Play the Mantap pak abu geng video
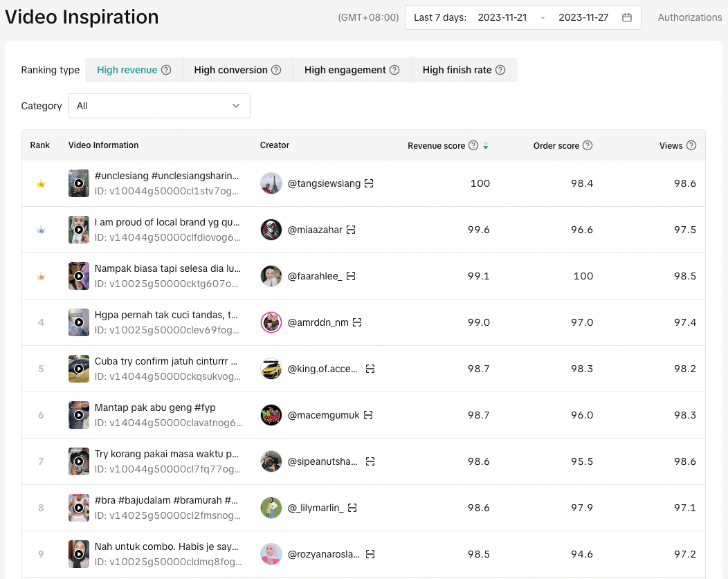 coord(79,415)
